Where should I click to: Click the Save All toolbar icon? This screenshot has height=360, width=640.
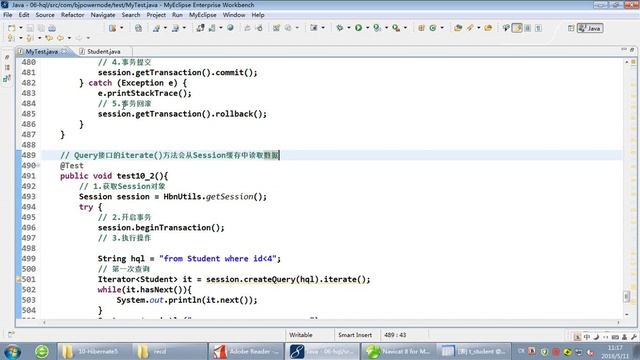[41, 28]
